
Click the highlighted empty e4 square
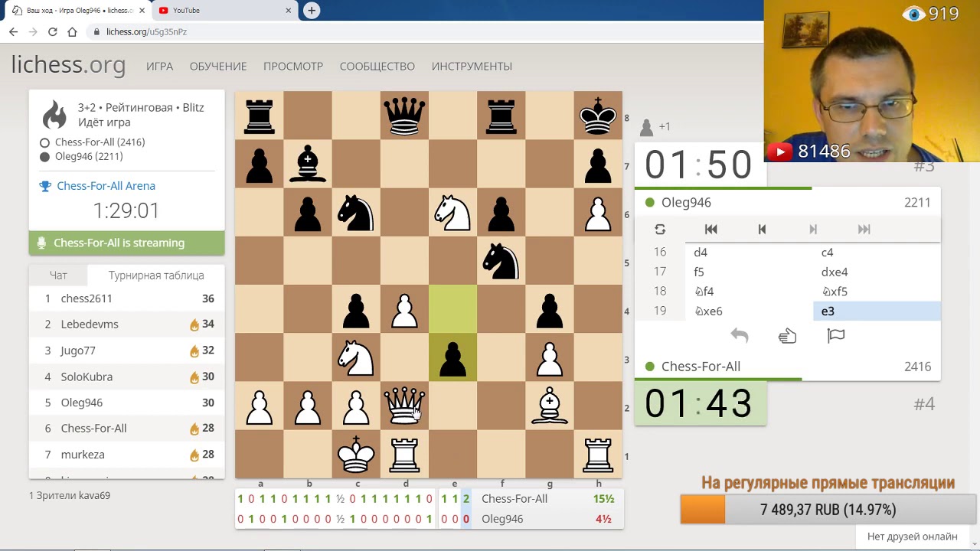(452, 309)
